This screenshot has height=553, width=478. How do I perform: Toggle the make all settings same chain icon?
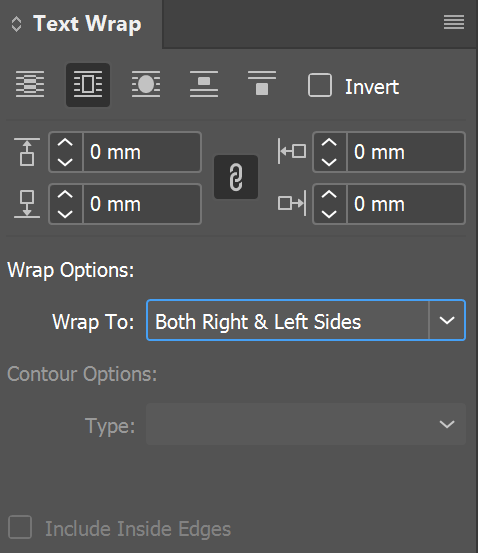pos(236,177)
